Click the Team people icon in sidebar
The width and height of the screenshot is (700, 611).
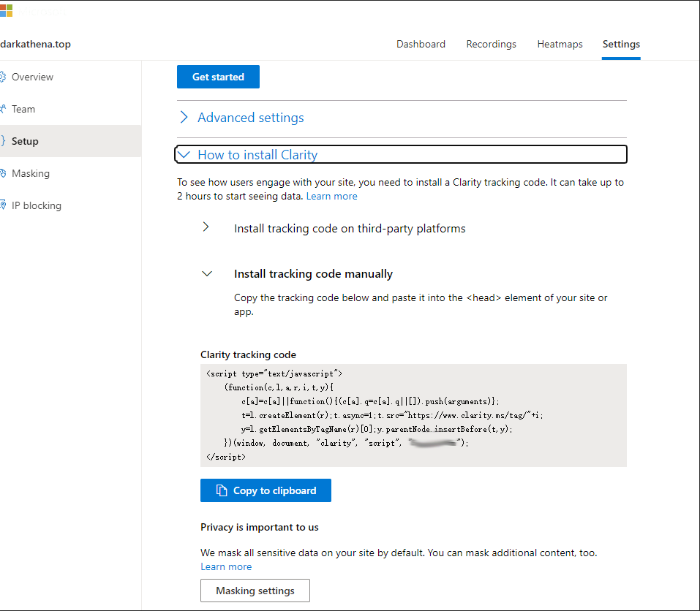[3, 109]
